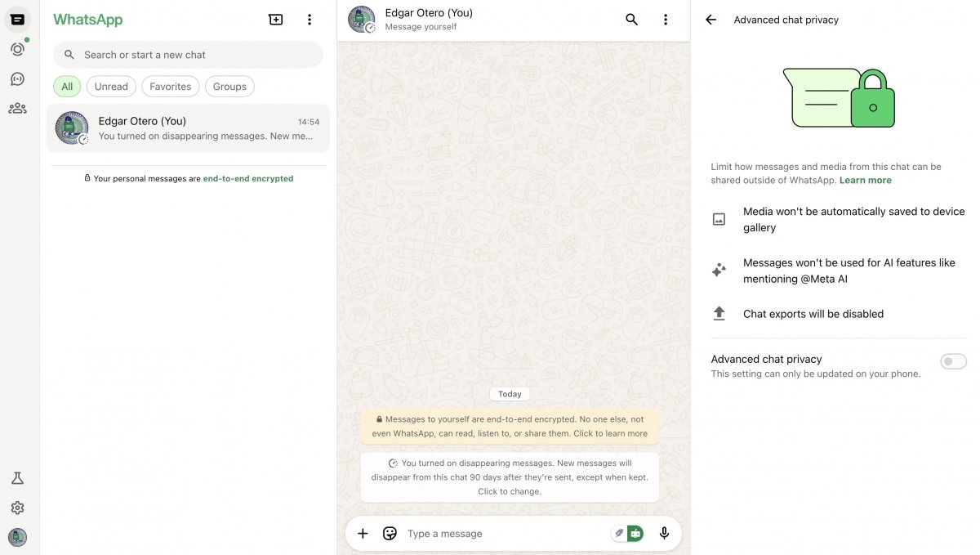Select the Groups filter tab

pyautogui.click(x=229, y=87)
